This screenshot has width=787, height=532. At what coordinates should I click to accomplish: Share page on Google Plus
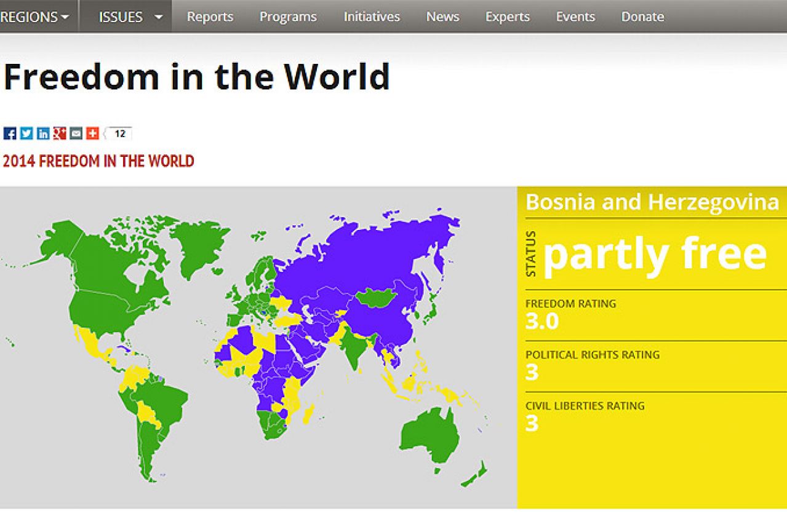(60, 133)
